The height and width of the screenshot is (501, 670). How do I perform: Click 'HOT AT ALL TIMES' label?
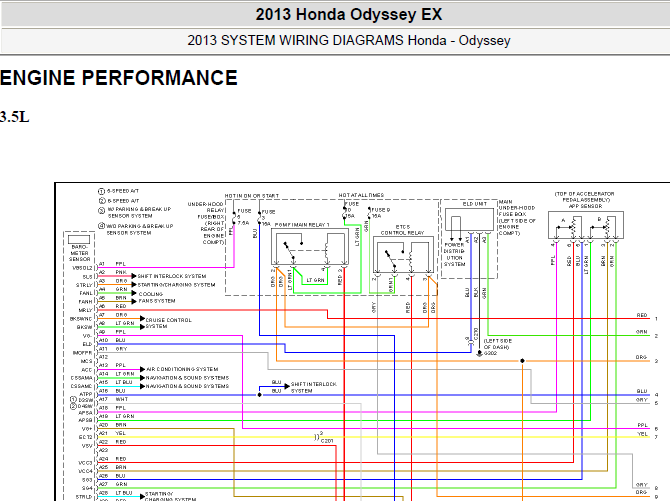pyautogui.click(x=361, y=195)
